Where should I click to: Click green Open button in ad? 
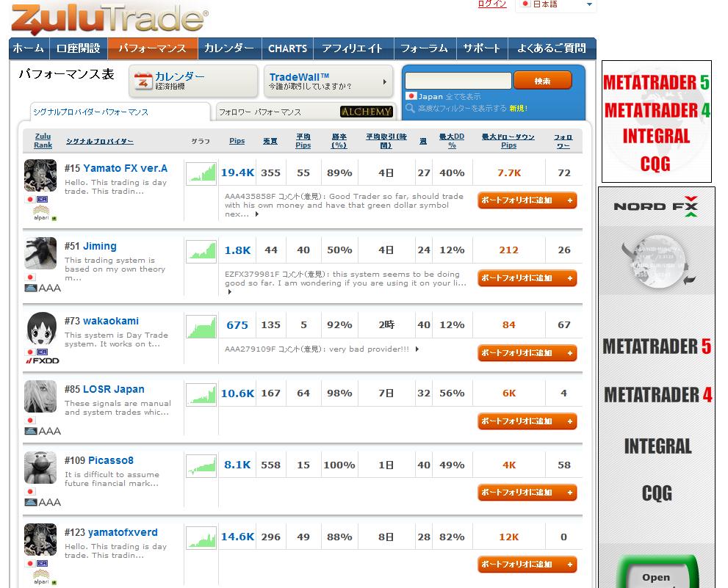tap(657, 573)
